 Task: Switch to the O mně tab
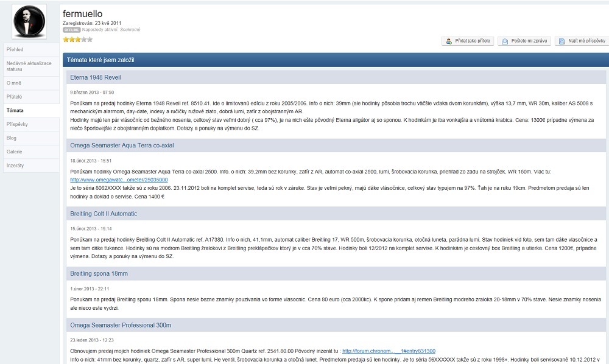pyautogui.click(x=31, y=83)
